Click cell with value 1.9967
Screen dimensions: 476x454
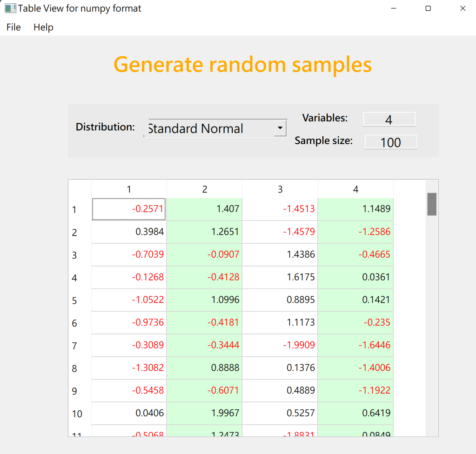pos(205,413)
